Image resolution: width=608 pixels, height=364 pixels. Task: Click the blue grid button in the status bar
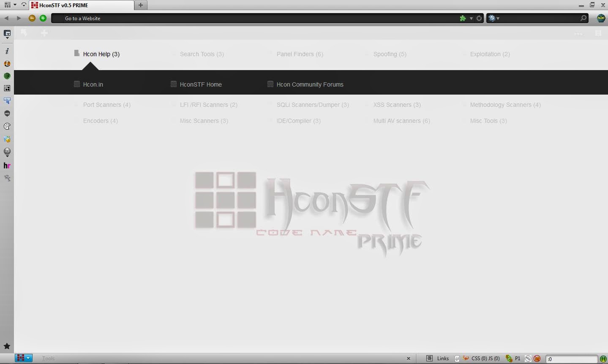[24, 358]
